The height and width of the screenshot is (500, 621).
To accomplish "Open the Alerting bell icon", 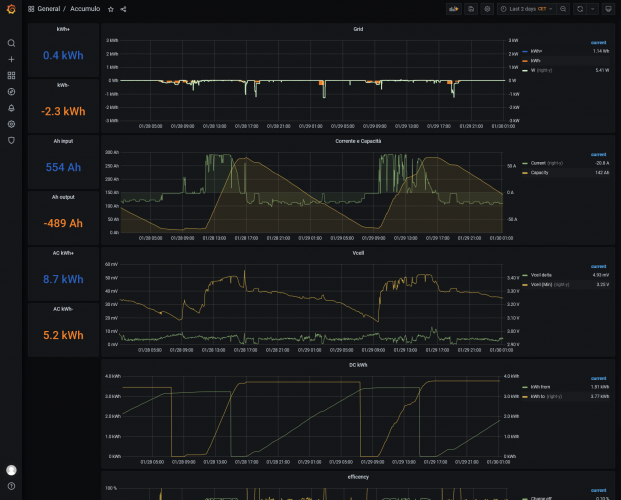I will [11, 107].
